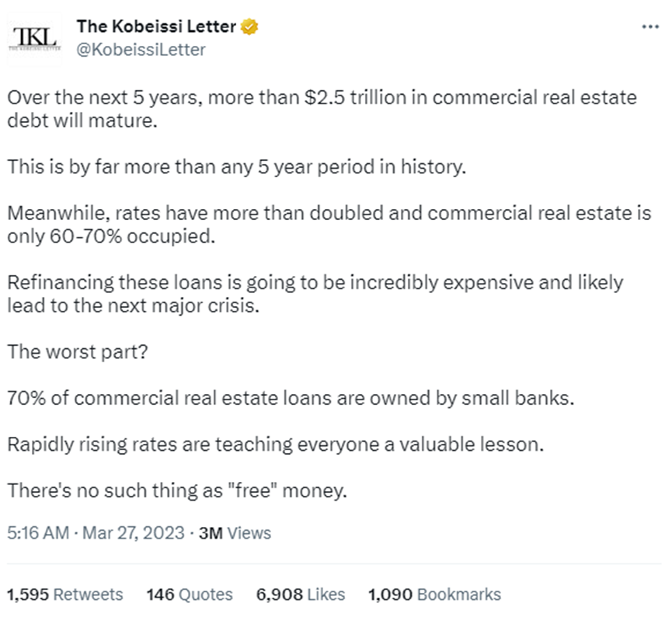Viewport: 672px width, 621px height.
Task: Open the three-dot more options menu
Action: coord(649,26)
